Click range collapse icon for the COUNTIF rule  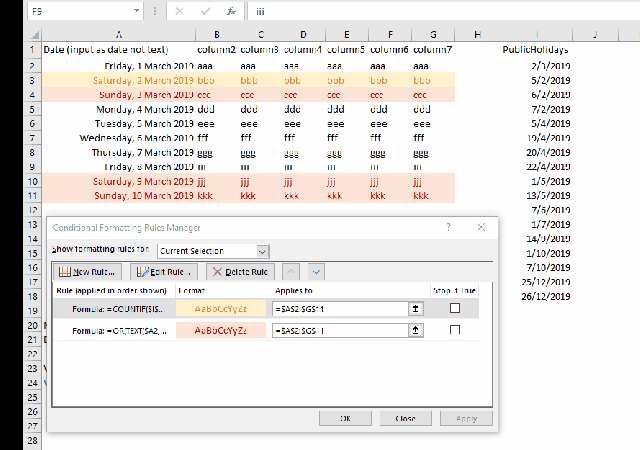coord(416,309)
